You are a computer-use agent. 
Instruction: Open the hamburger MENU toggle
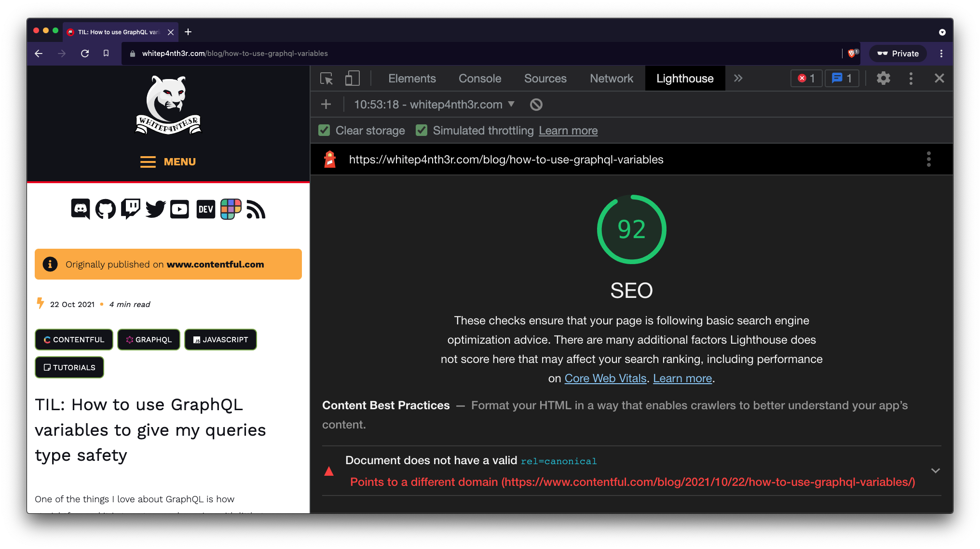coord(168,162)
